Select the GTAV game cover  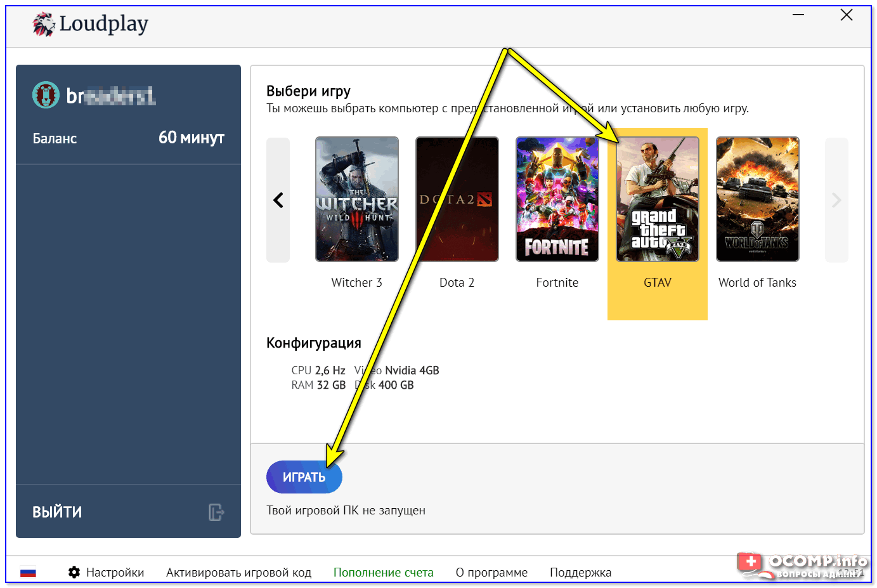(657, 199)
